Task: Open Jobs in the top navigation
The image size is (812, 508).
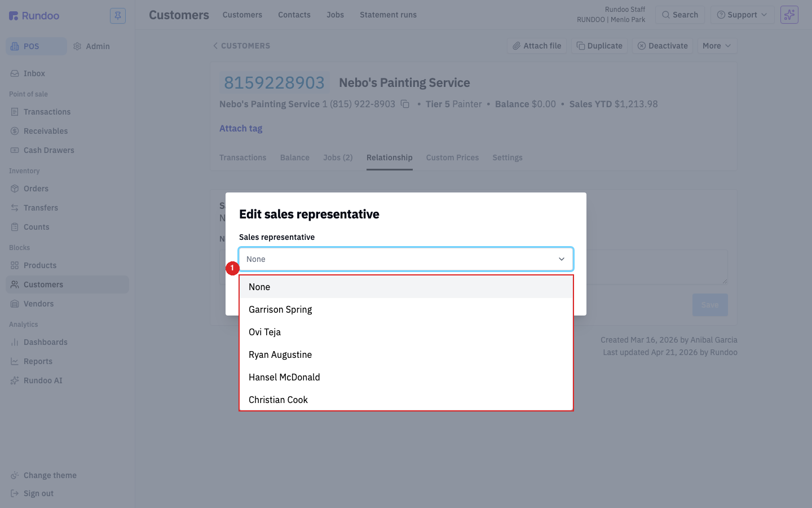Action: click(335, 15)
